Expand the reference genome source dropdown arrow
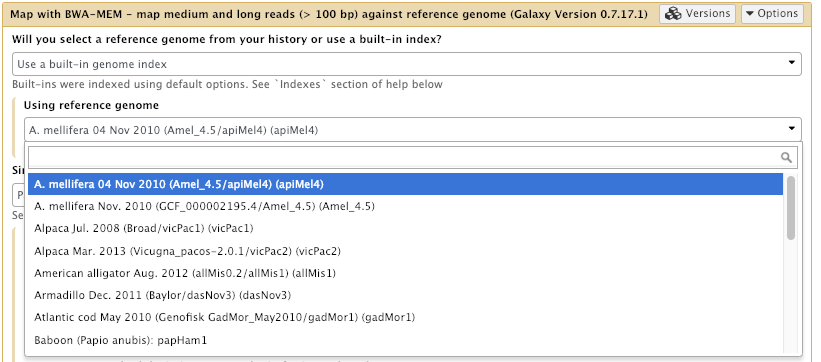The height and width of the screenshot is (362, 821). (x=791, y=63)
